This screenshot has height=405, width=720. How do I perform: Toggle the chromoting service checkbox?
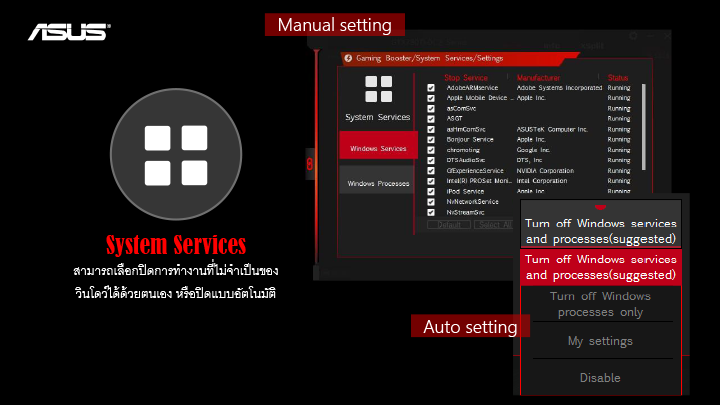[x=431, y=150]
